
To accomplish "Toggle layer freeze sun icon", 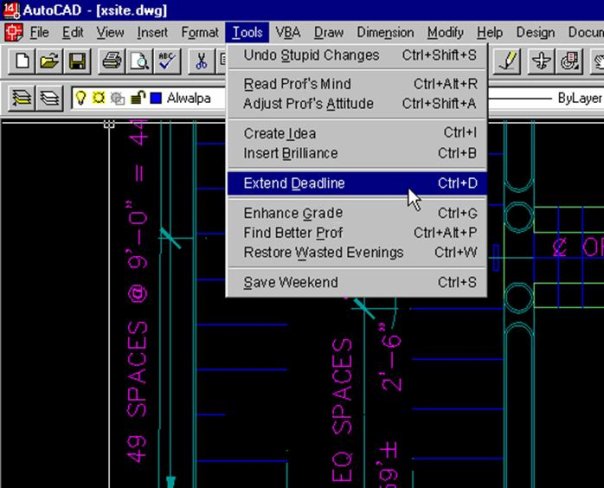I will pyautogui.click(x=98, y=99).
